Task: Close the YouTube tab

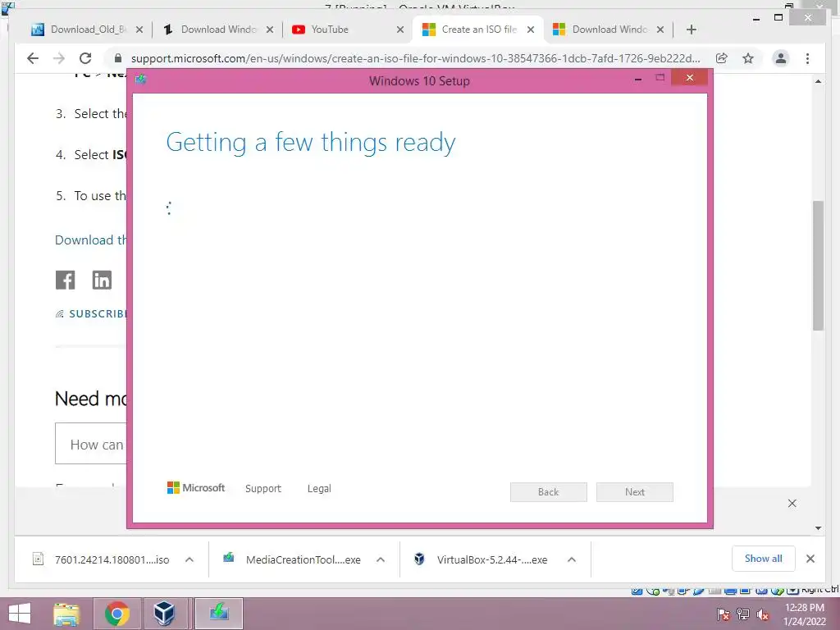Action: coord(400,30)
